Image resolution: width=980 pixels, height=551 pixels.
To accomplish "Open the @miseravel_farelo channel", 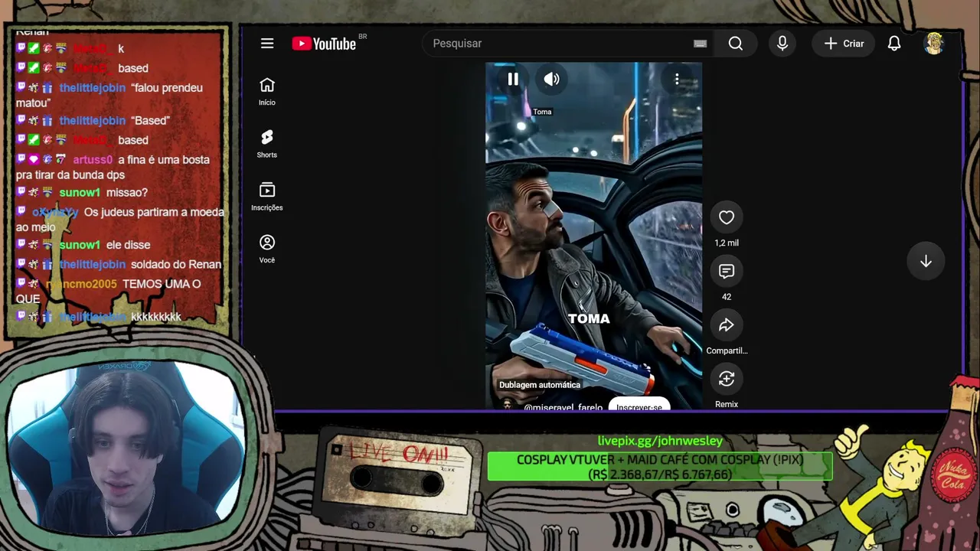I will click(563, 407).
